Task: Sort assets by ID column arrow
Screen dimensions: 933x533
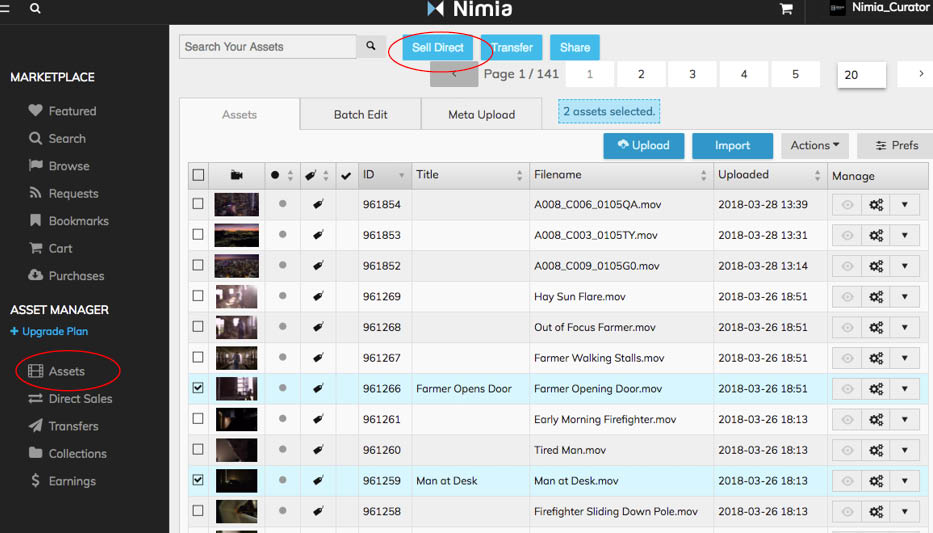Action: [x=401, y=175]
